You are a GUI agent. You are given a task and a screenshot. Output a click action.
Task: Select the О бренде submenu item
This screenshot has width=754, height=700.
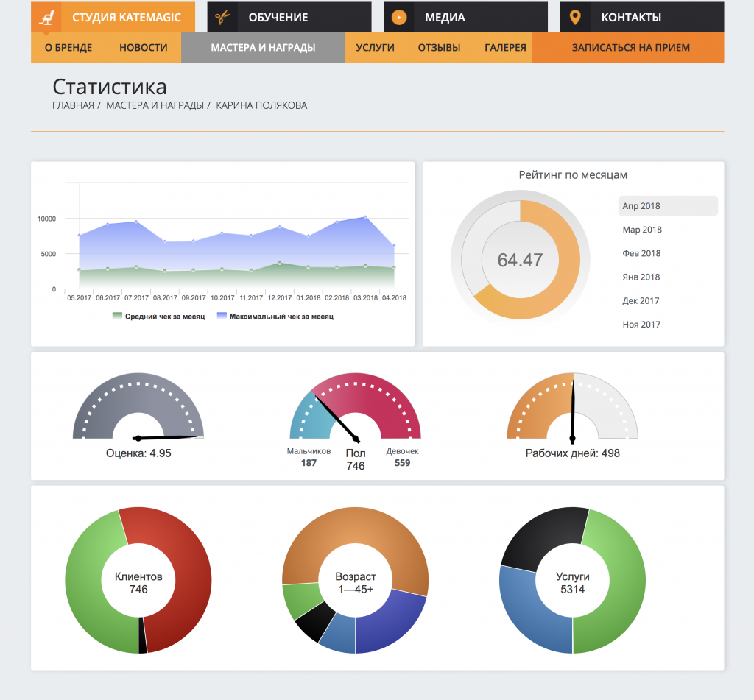[68, 48]
